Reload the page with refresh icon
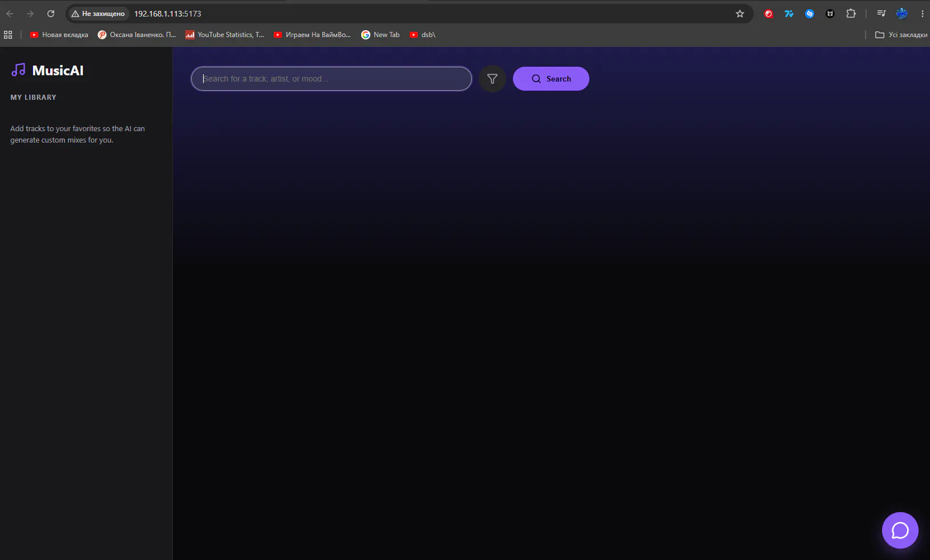The width and height of the screenshot is (930, 560). tap(51, 14)
